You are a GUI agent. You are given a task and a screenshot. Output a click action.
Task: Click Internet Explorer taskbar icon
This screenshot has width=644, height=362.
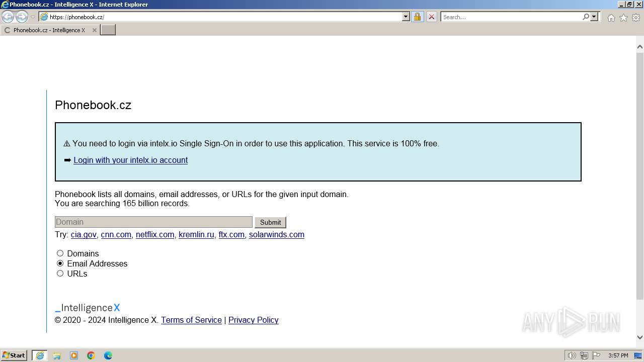[x=40, y=355]
